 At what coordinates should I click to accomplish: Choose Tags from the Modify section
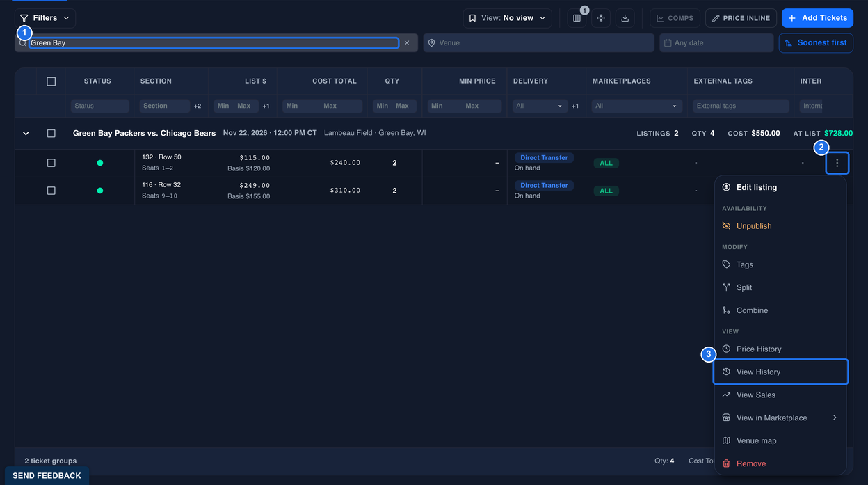[780, 264]
